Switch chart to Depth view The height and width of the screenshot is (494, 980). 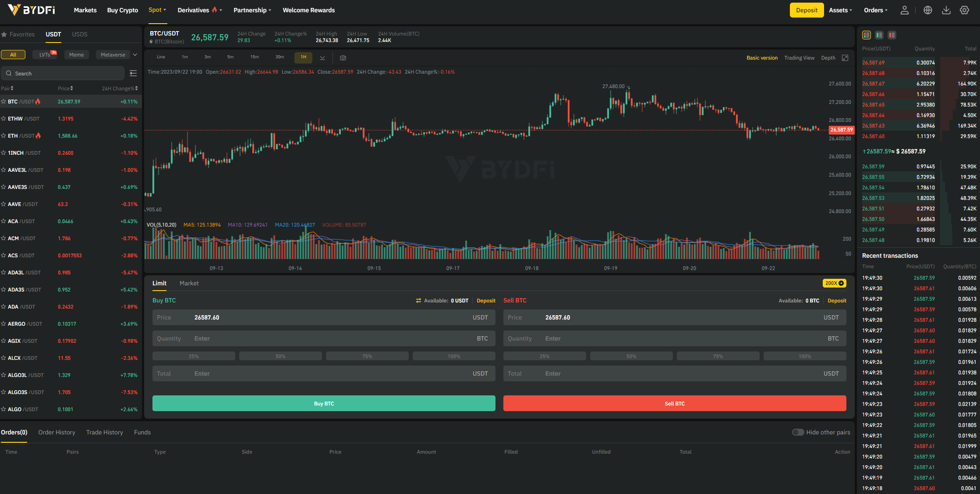tap(828, 58)
